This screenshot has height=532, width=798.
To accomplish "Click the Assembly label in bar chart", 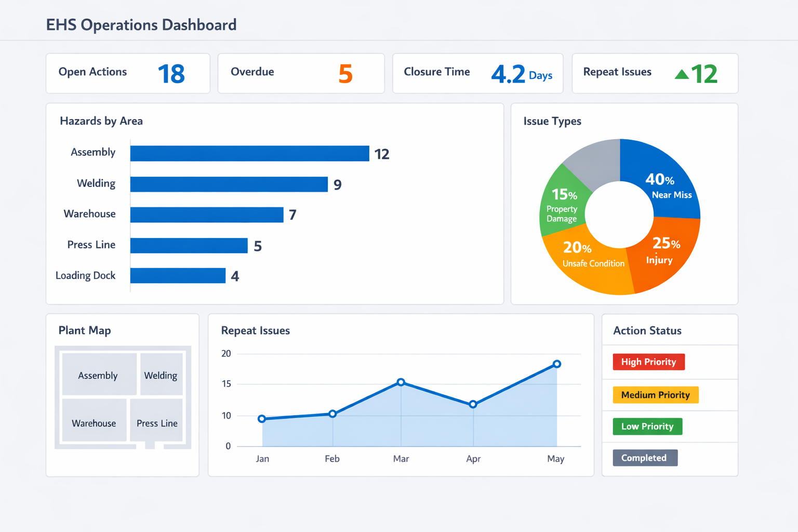I will [93, 152].
